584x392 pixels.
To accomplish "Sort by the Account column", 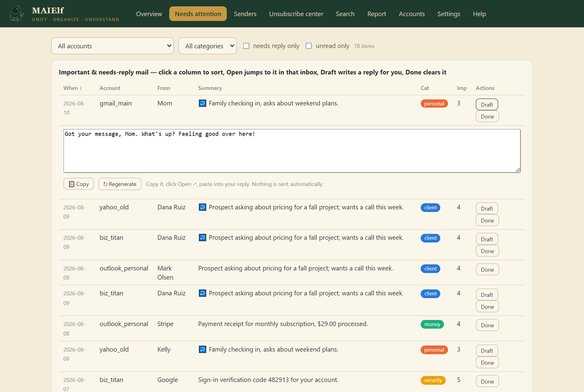I will (x=110, y=88).
